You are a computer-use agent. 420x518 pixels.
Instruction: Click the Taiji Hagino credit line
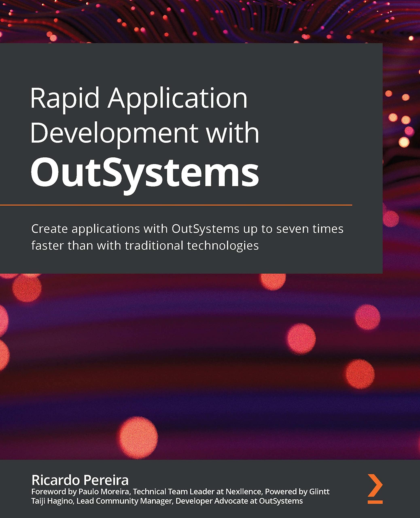pos(167,501)
